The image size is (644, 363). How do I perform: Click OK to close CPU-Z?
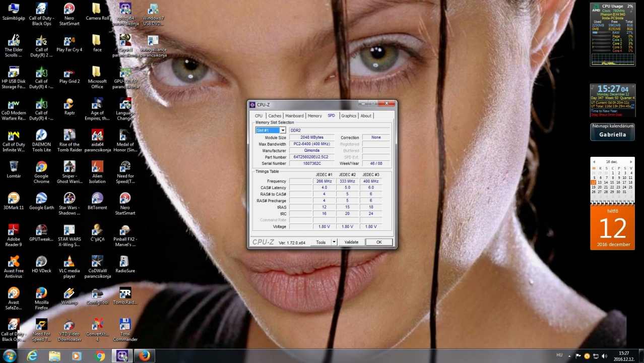point(379,243)
